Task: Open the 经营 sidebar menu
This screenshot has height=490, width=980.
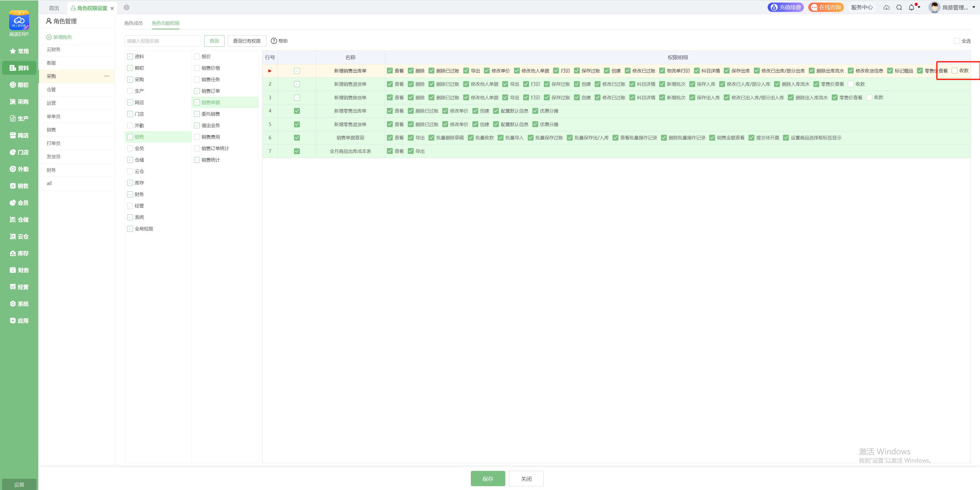Action: [x=19, y=287]
